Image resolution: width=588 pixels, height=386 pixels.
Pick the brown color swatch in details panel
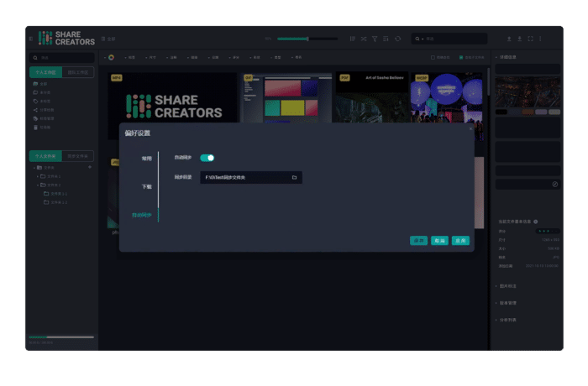coord(528,112)
